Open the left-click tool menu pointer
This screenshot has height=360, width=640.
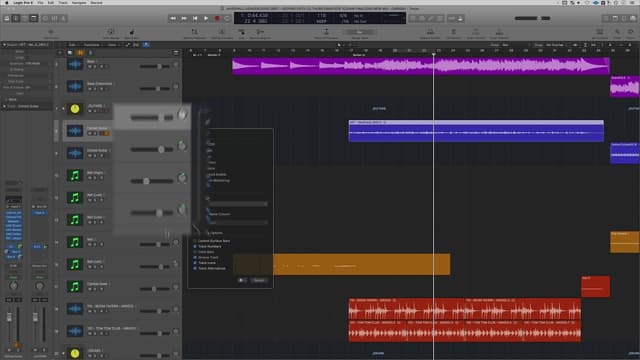coord(339,45)
